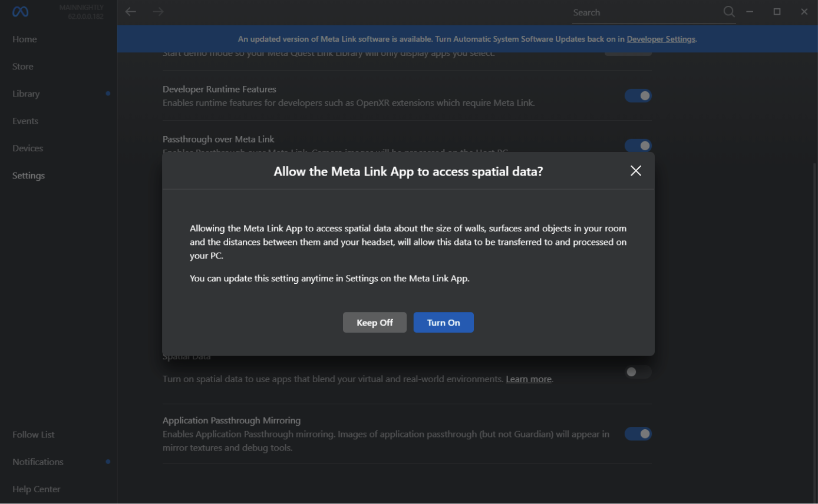Open the Notifications panel
Screen dimensions: 818x504
coord(38,462)
